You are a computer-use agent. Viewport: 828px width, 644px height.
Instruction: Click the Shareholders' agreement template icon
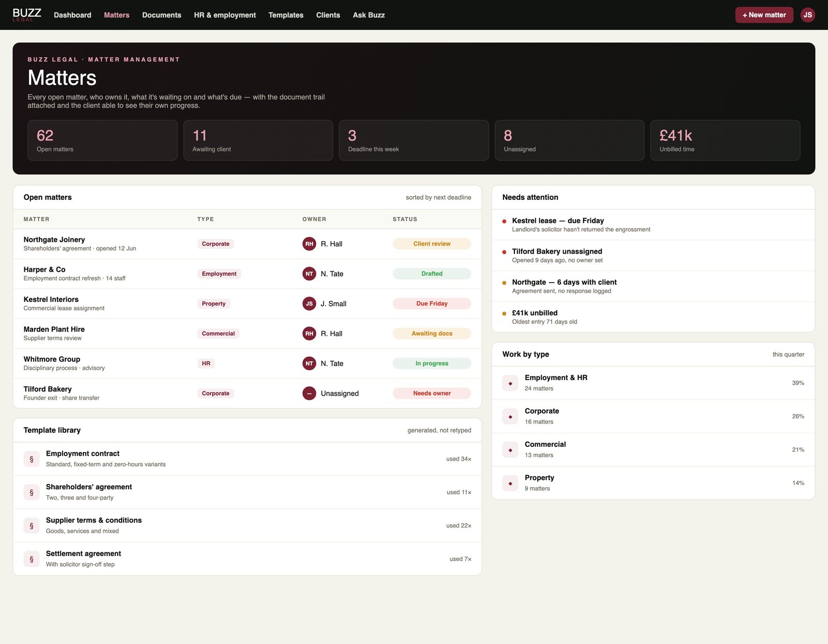click(x=32, y=492)
